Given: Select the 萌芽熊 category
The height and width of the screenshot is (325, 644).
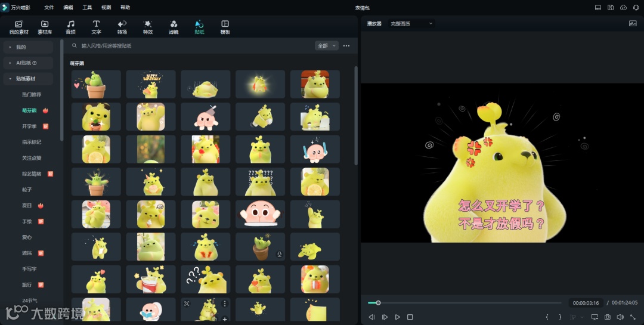Looking at the screenshot, I should pyautogui.click(x=29, y=110).
